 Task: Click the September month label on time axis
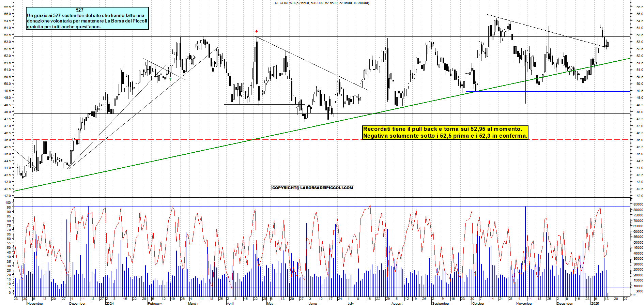(x=440, y=303)
